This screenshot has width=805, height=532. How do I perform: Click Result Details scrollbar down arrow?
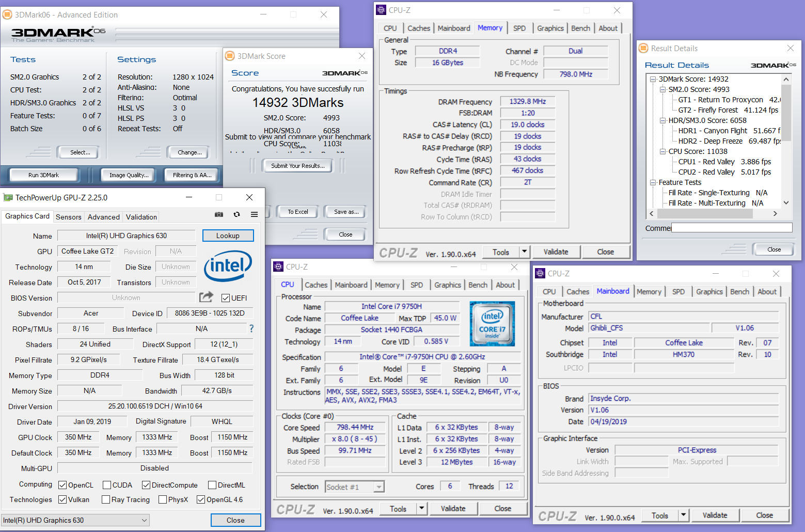coord(786,203)
